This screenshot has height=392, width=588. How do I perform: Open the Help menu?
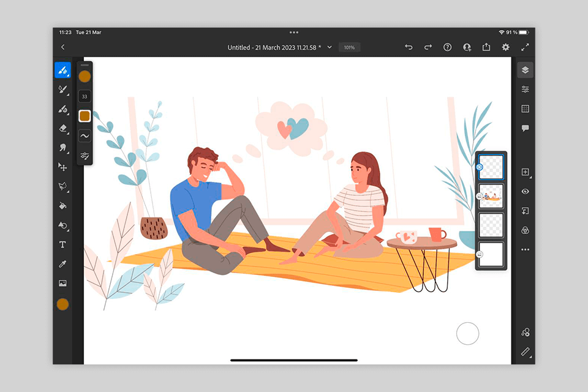tap(447, 47)
